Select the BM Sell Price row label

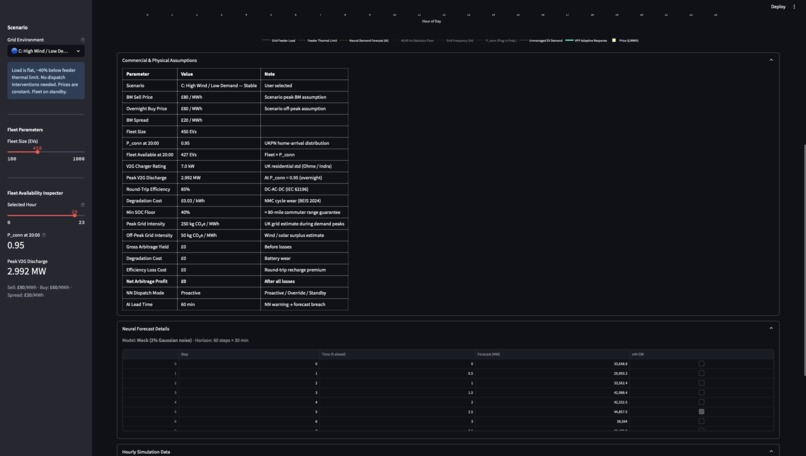(x=139, y=97)
